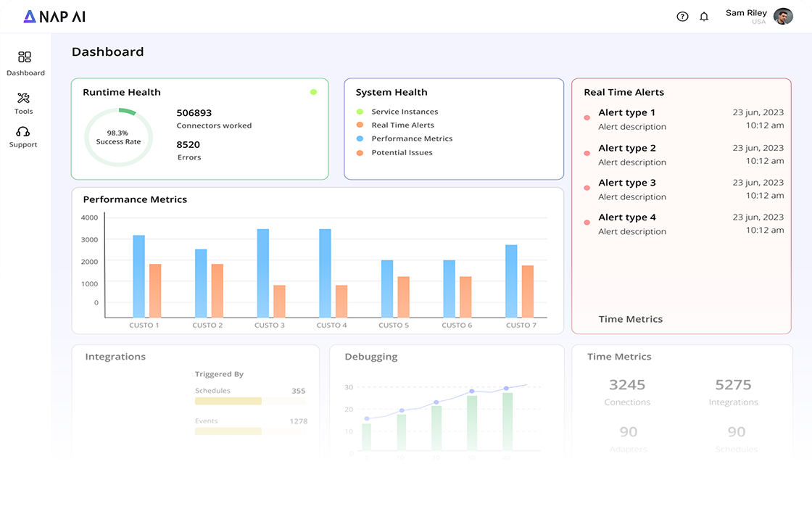Screen dimensions: 812x522
Task: Select Potential Issues legend item
Action: [x=402, y=153]
